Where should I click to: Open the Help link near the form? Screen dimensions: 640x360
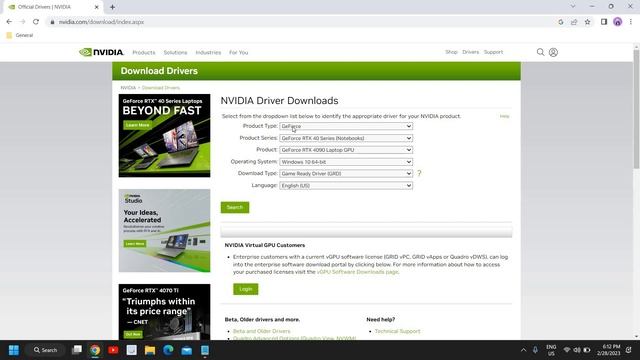click(504, 116)
